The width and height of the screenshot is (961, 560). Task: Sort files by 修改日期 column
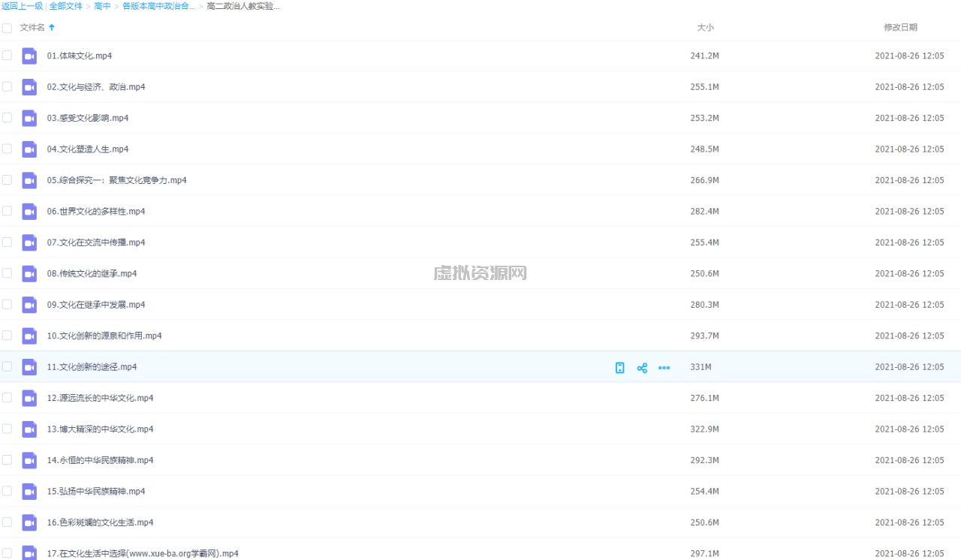[900, 28]
